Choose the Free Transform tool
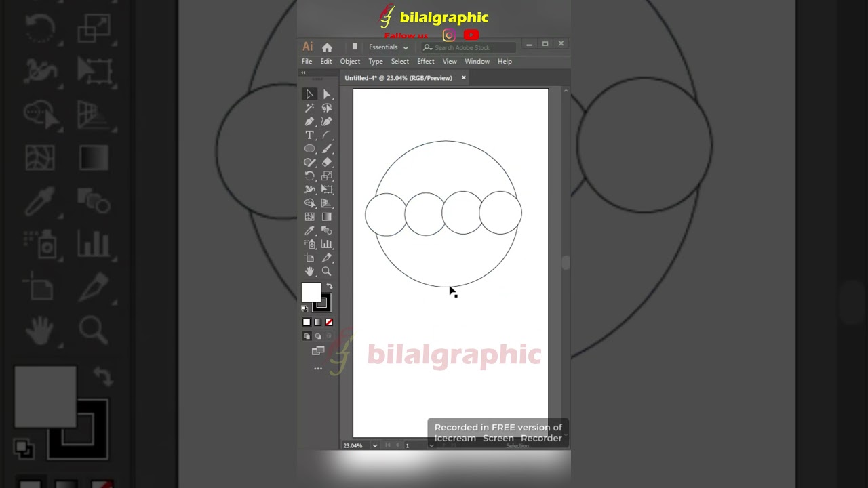Image resolution: width=868 pixels, height=488 pixels. pyautogui.click(x=327, y=189)
